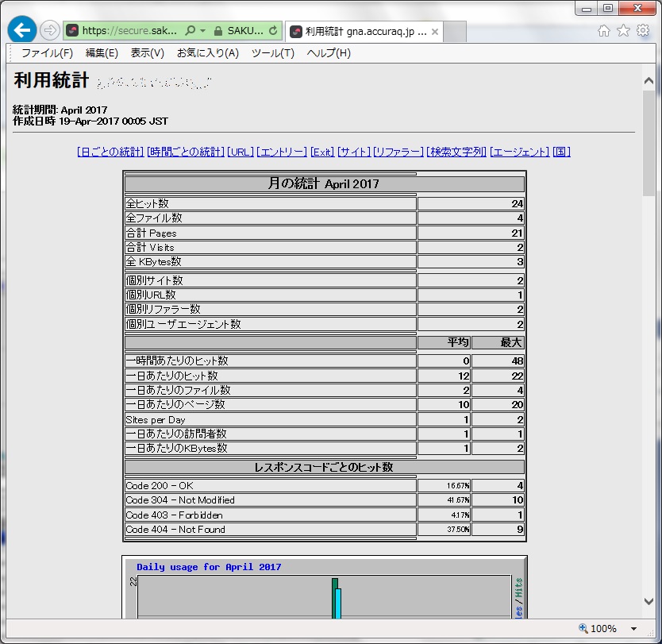Viewport: 662px width, 644px height.
Task: Click the zoom magnifier icon in status bar
Action: coord(583,628)
